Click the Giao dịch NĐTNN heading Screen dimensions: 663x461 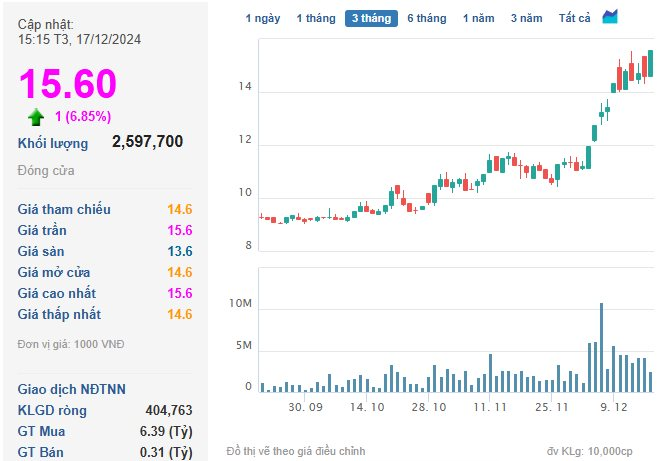(x=71, y=389)
